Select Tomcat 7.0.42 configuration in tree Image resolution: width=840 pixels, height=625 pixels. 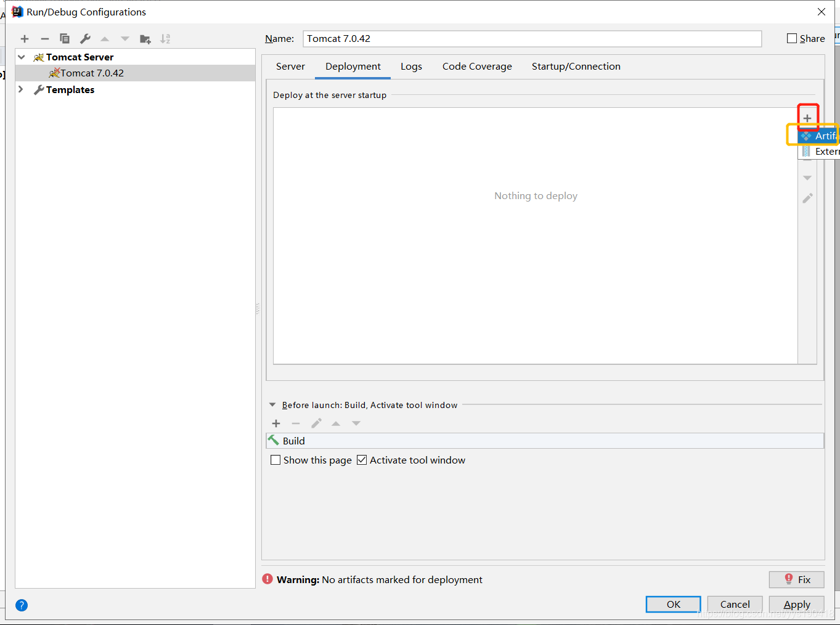coord(136,73)
